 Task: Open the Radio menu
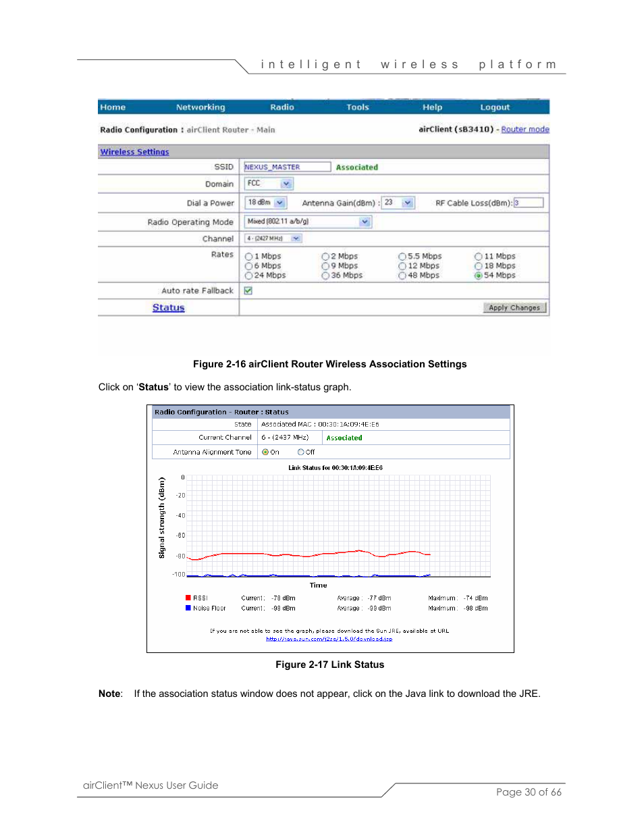tap(282, 107)
